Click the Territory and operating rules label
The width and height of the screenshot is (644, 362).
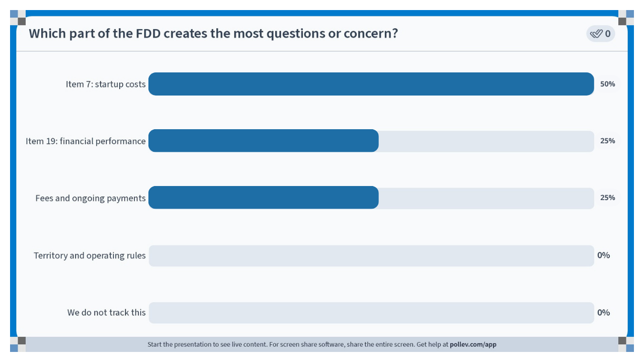90,255
